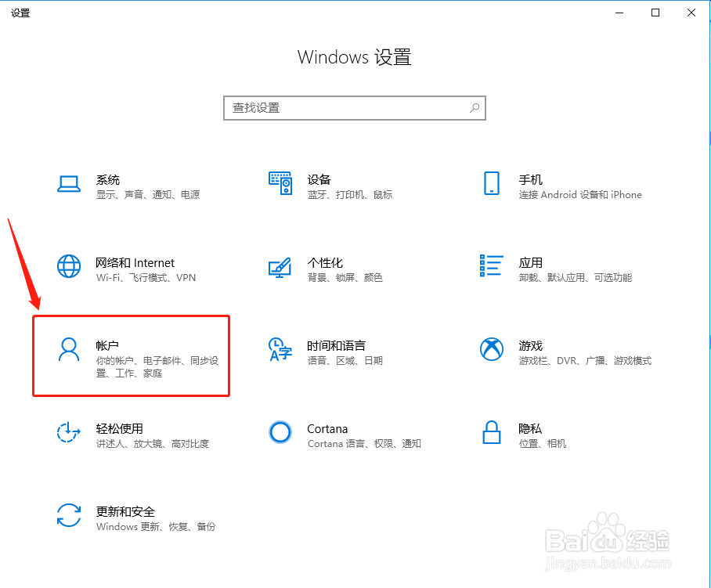
Task: Open the 更新和安全 settings title
Action: click(125, 512)
